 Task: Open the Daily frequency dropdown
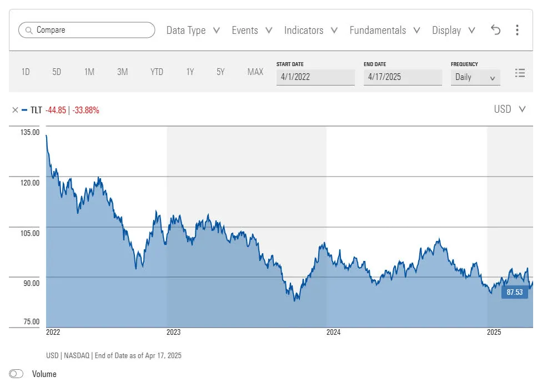[475, 77]
